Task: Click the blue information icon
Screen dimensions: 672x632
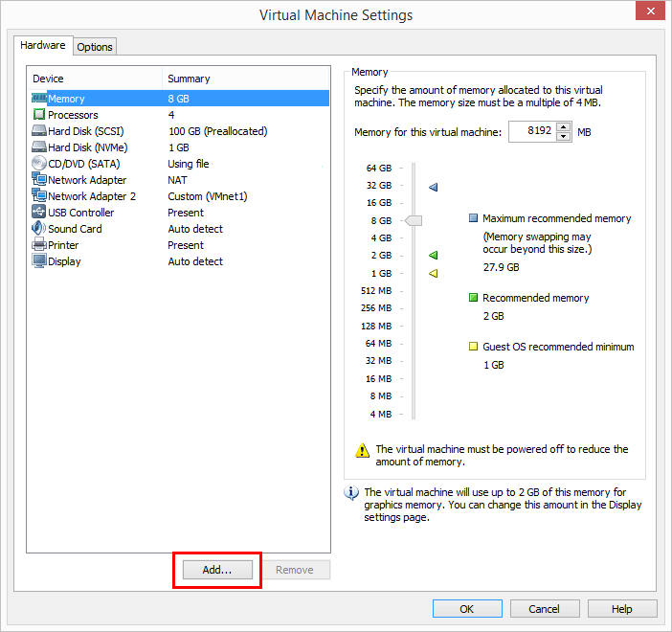Action: (x=351, y=493)
